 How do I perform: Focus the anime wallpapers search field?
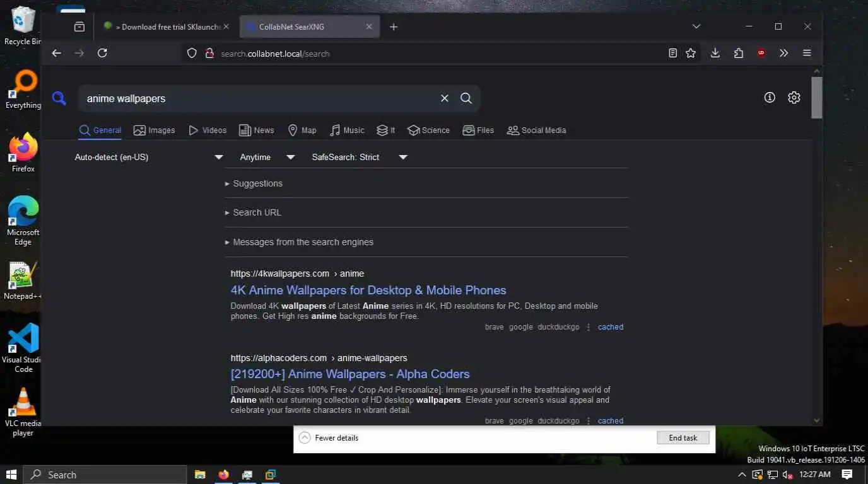coord(259,98)
